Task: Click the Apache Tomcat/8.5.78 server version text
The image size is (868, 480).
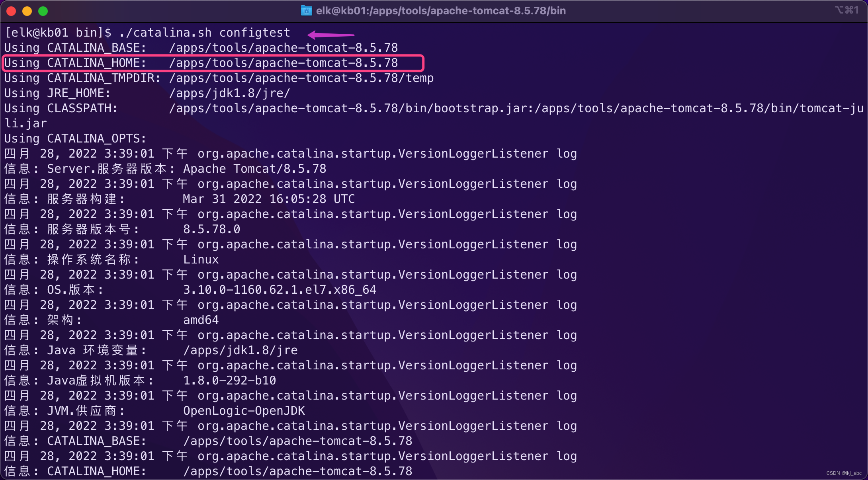Action: 254,169
